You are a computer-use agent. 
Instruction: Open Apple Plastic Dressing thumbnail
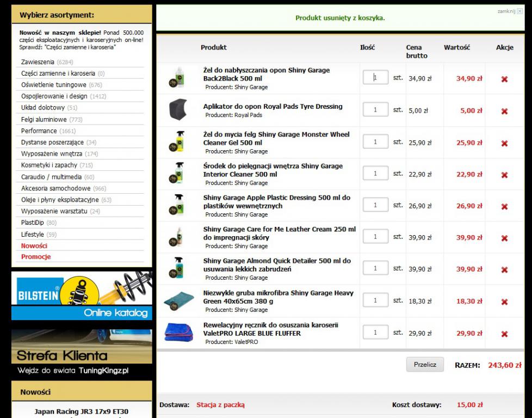(177, 205)
